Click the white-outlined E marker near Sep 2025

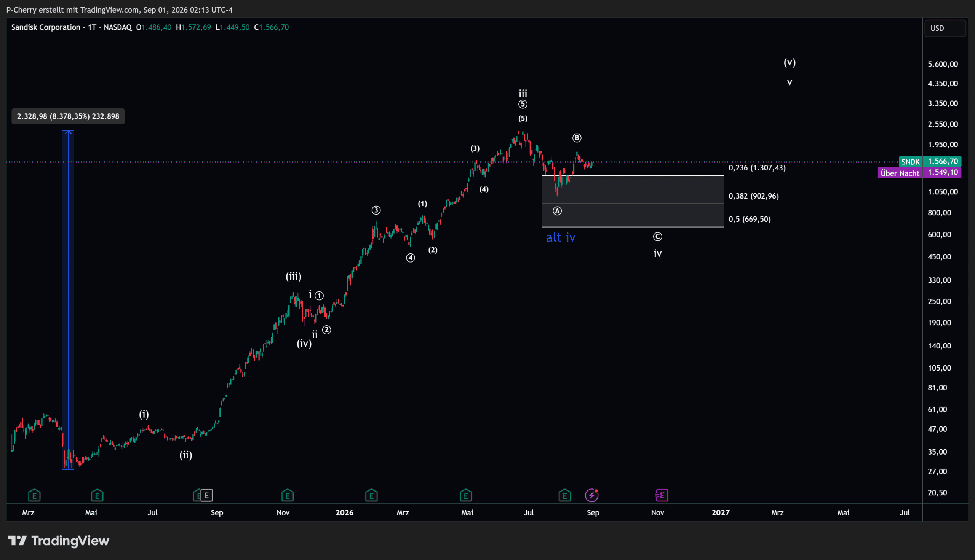click(x=207, y=495)
